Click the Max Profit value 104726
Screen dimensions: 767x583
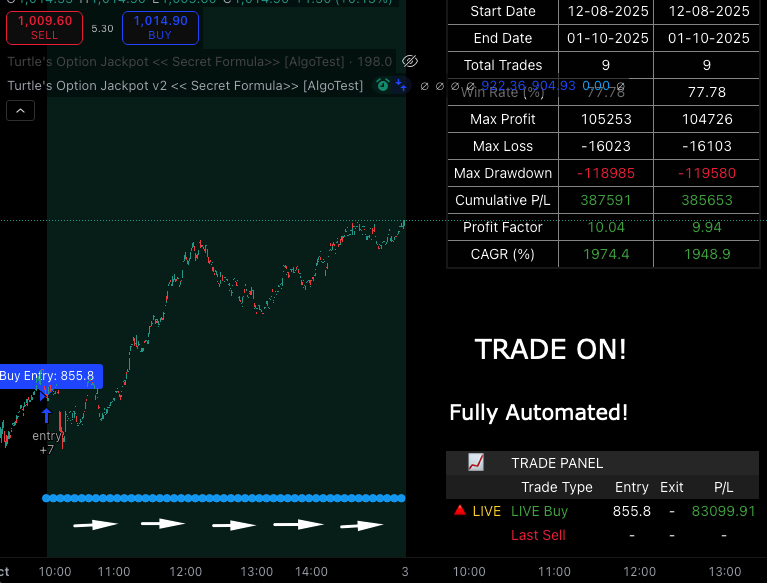[x=707, y=119]
